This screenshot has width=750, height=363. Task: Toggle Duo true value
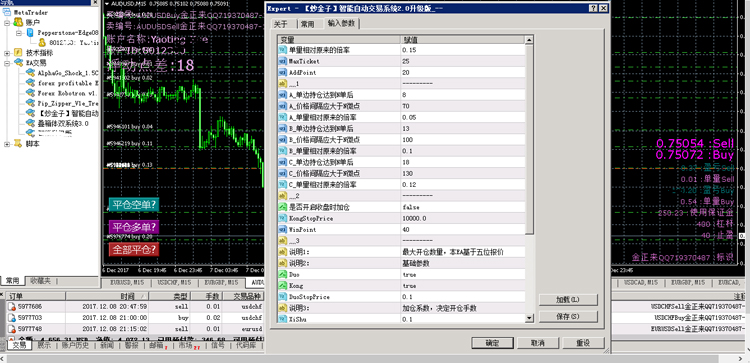point(463,275)
